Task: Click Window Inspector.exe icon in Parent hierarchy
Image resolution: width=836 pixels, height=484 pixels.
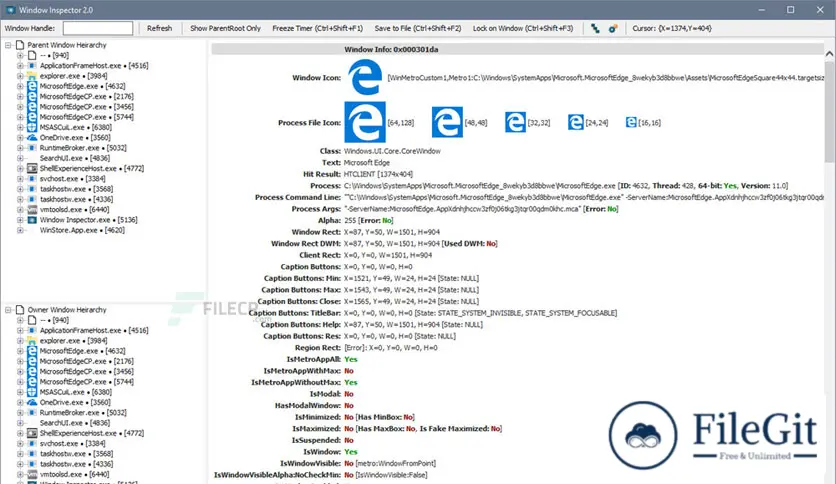Action: (x=32, y=220)
